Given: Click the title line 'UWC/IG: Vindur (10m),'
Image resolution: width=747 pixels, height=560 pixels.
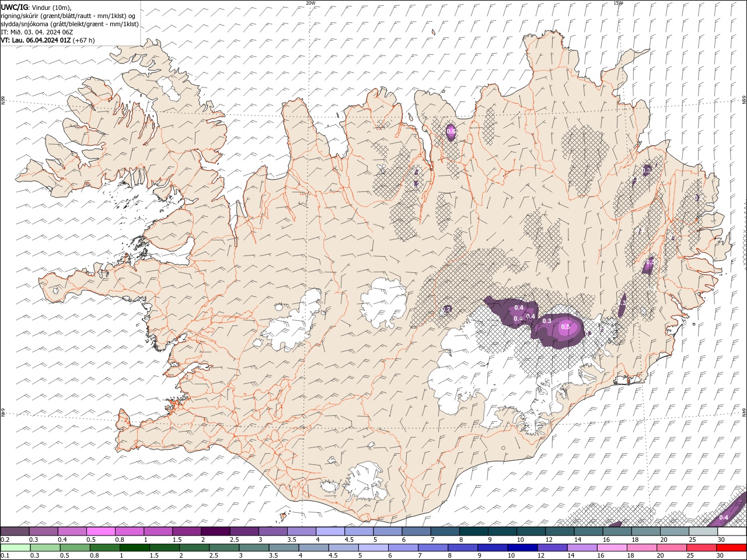Looking at the screenshot, I should point(36,7).
